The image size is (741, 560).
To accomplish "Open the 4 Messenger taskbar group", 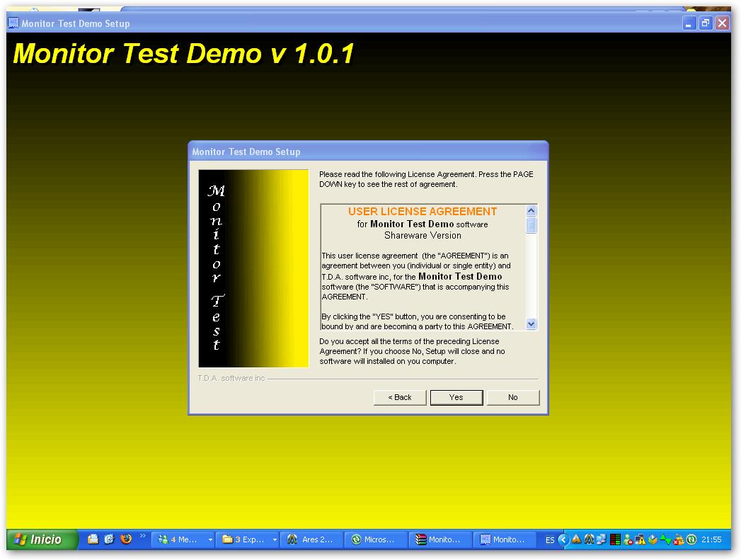I will [183, 539].
